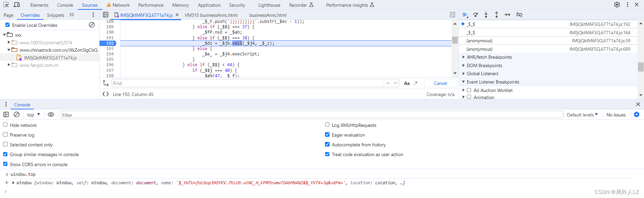Image resolution: width=644 pixels, height=198 pixels.
Task: Go to next search match
Action: point(395,83)
